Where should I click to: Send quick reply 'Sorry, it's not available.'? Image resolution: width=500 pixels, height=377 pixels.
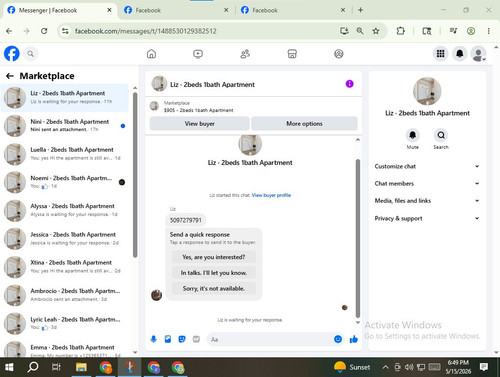tap(214, 288)
